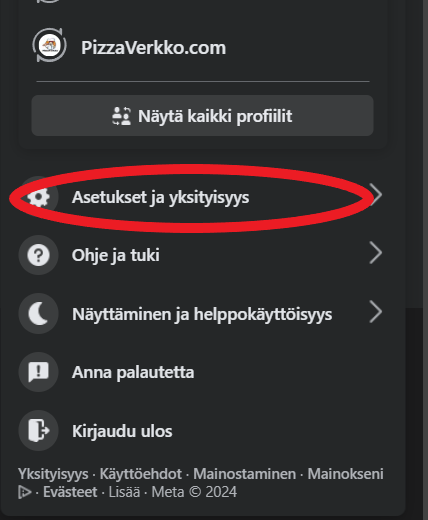The image size is (428, 520).
Task: Expand the Ohje ja tuki chevron
Action: (x=376, y=253)
